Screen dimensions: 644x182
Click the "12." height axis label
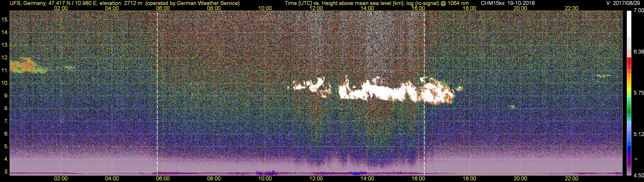point(5,58)
